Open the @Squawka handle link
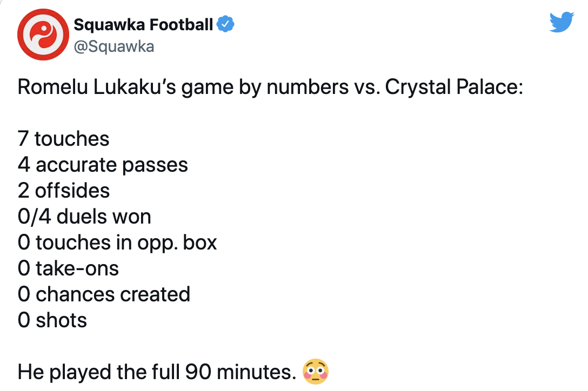588x391 pixels. [x=113, y=46]
